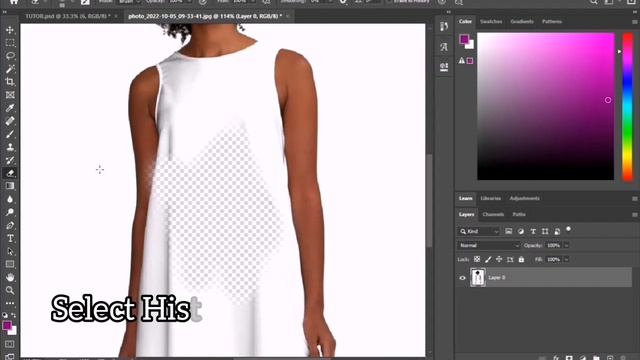Open the Learn panel group options menu
Screen dimensions: 640x360
pos(635,198)
